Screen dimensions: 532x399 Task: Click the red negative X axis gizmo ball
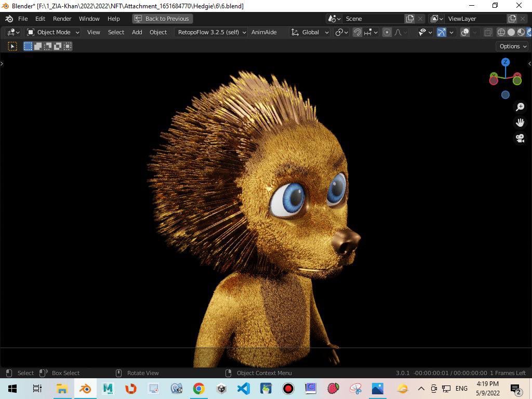click(494, 81)
